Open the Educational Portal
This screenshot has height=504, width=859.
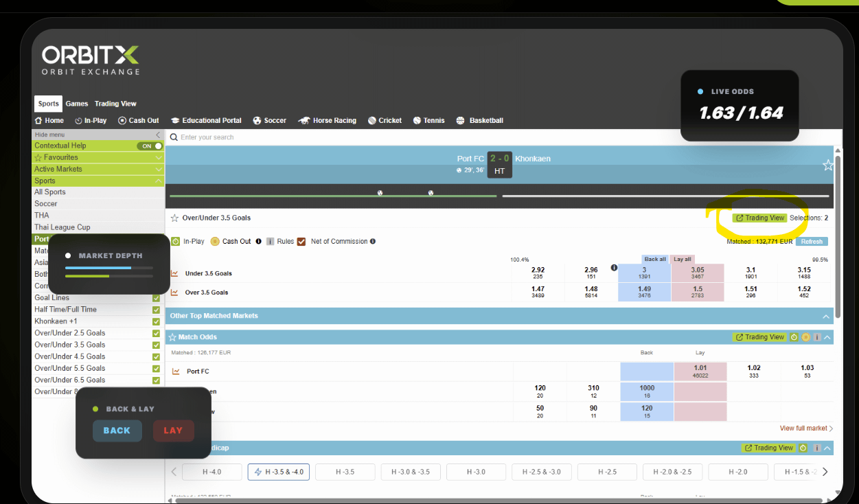[x=206, y=120]
